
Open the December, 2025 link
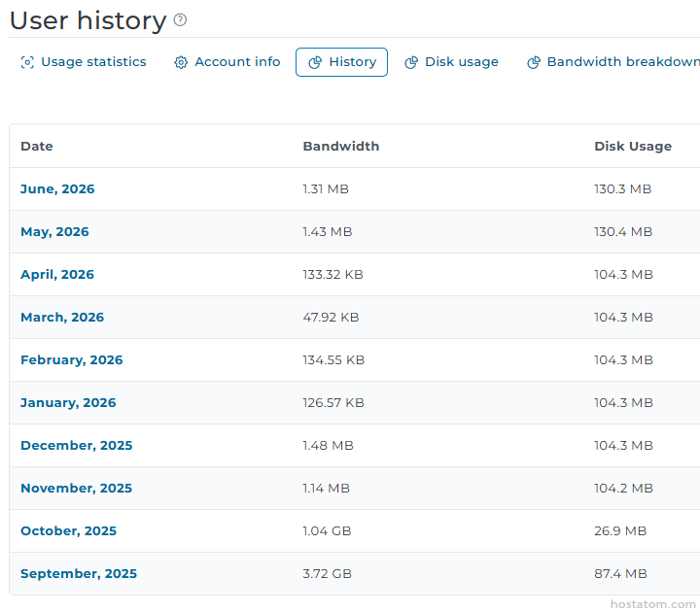tap(77, 445)
